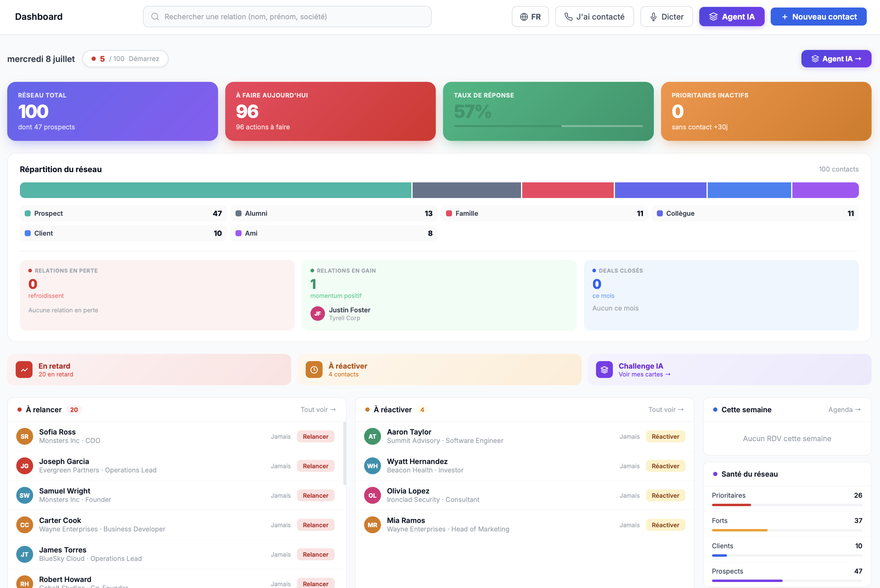Click the search relation input field
This screenshot has width=880, height=588.
pyautogui.click(x=287, y=17)
